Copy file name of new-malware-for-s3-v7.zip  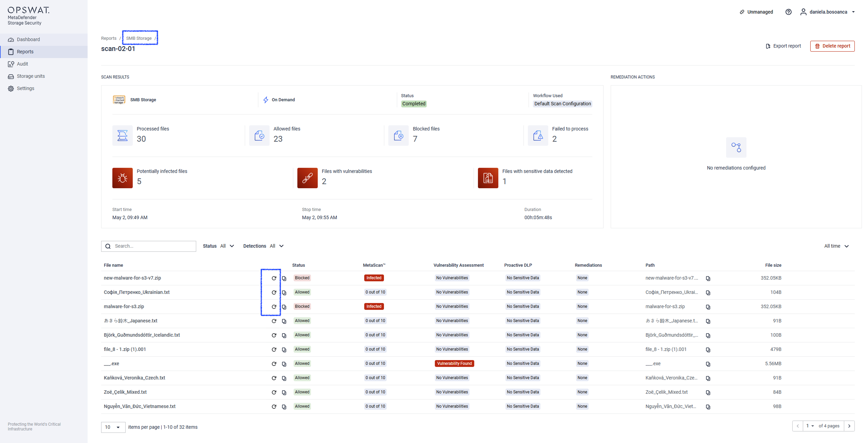pyautogui.click(x=284, y=279)
